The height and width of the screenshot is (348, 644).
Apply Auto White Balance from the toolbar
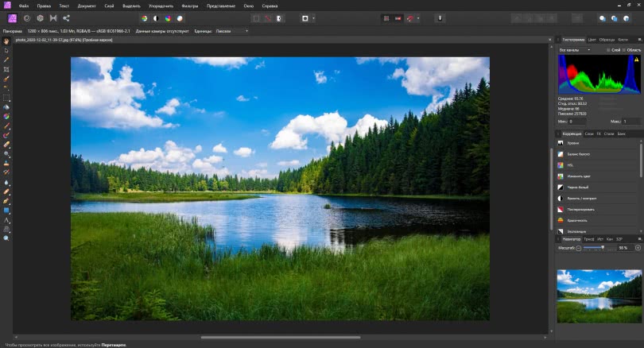click(180, 17)
